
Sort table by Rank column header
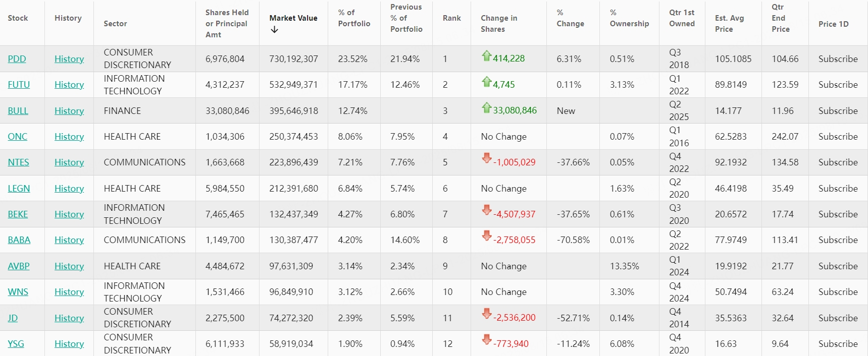pyautogui.click(x=451, y=18)
